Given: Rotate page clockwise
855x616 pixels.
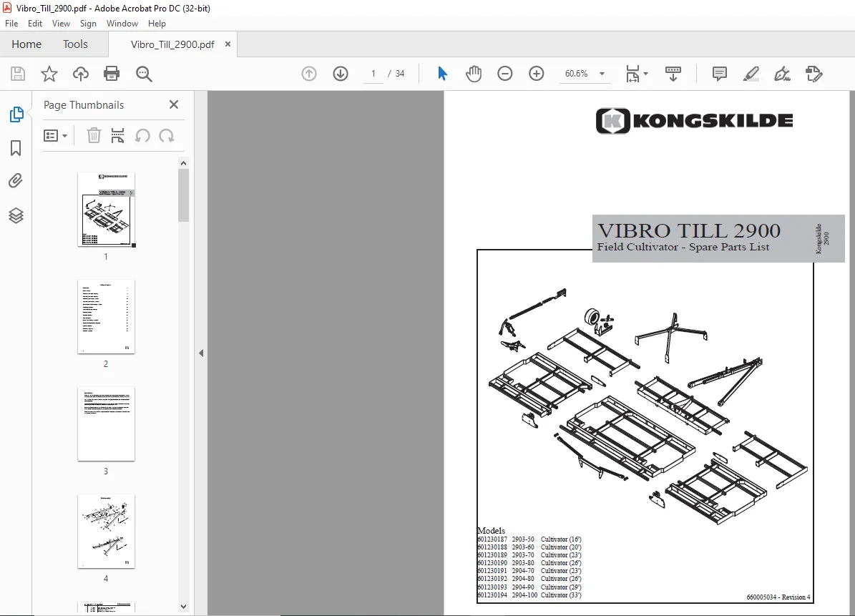Looking at the screenshot, I should pos(167,135).
